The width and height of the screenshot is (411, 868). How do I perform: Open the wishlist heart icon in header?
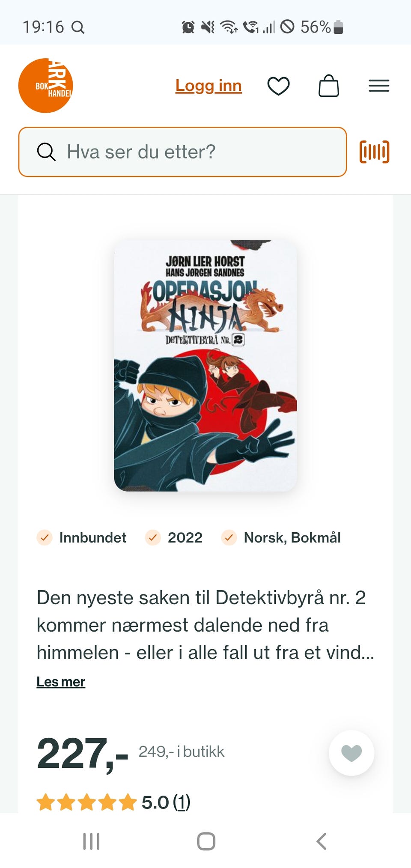[x=279, y=86]
